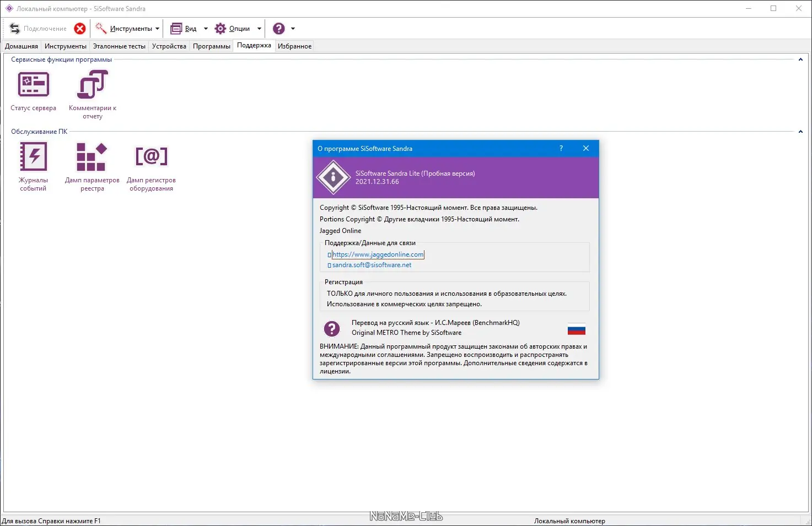Open the Журналы событий icon
This screenshot has height=526, width=812.
(33, 156)
